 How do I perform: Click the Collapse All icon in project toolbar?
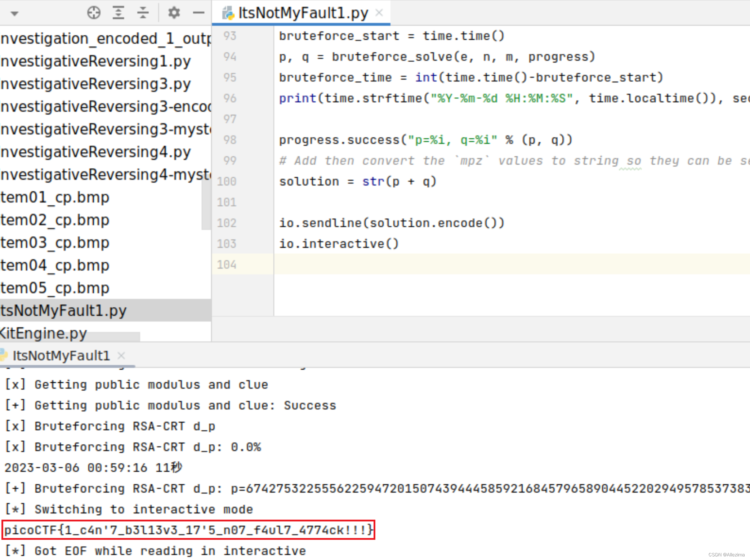pyautogui.click(x=143, y=13)
